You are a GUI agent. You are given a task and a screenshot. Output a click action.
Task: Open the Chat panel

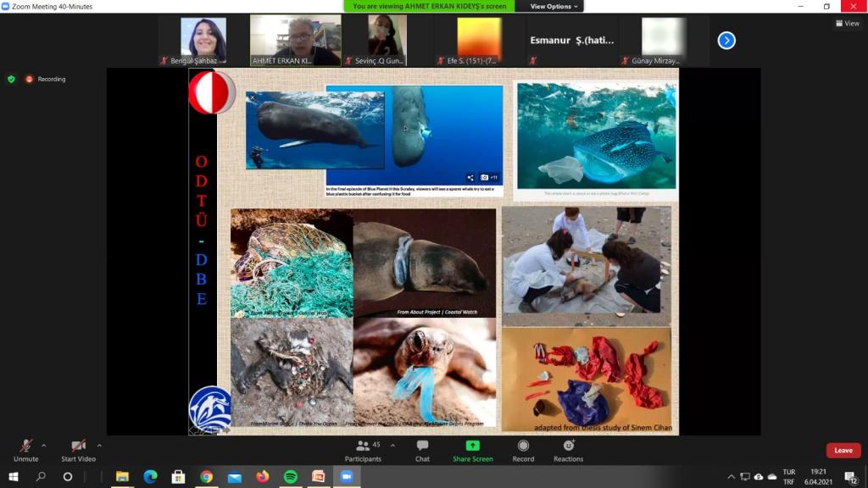(422, 451)
